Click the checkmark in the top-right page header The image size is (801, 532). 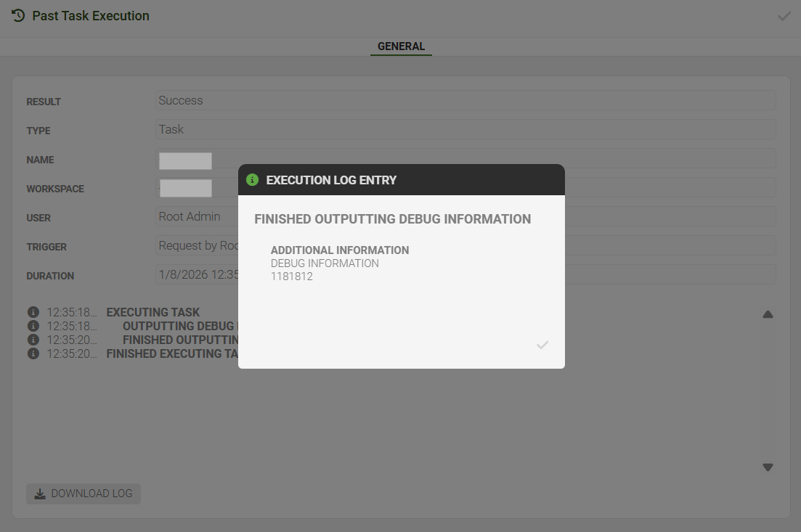[x=784, y=16]
